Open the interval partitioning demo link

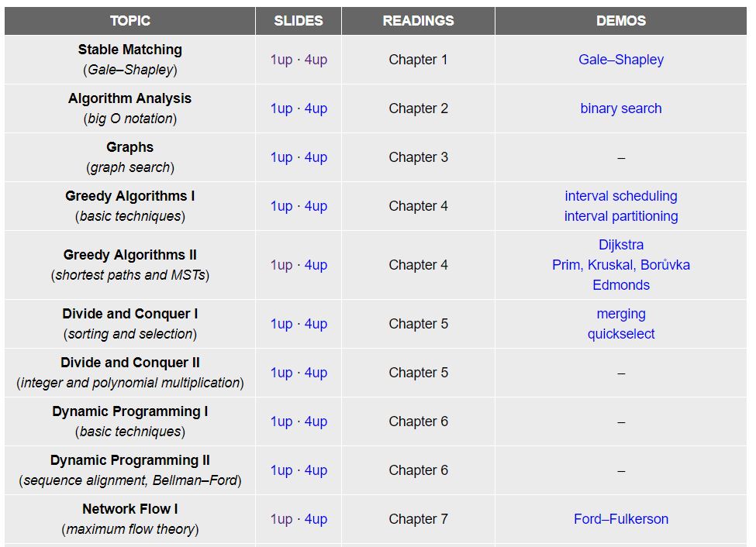[620, 216]
